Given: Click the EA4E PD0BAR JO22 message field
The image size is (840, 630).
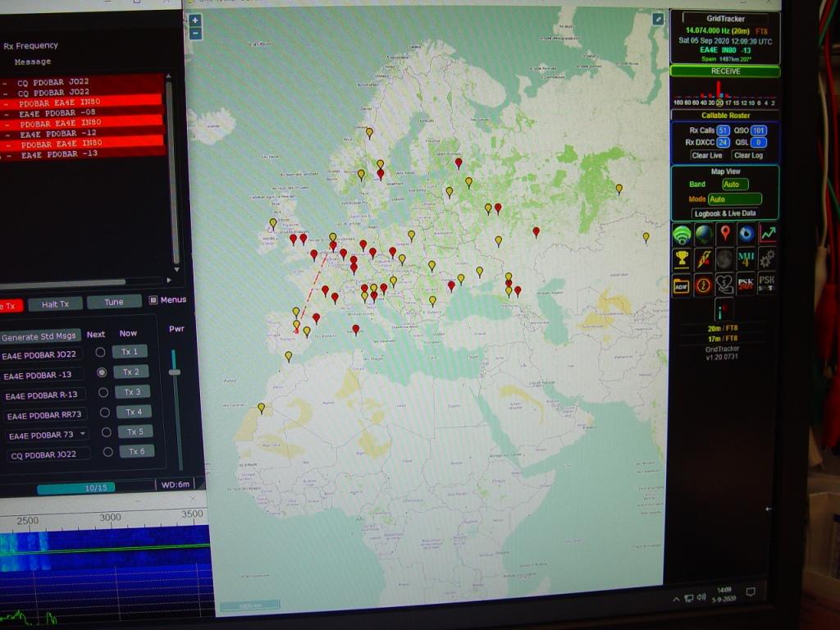Looking at the screenshot, I should (x=42, y=355).
